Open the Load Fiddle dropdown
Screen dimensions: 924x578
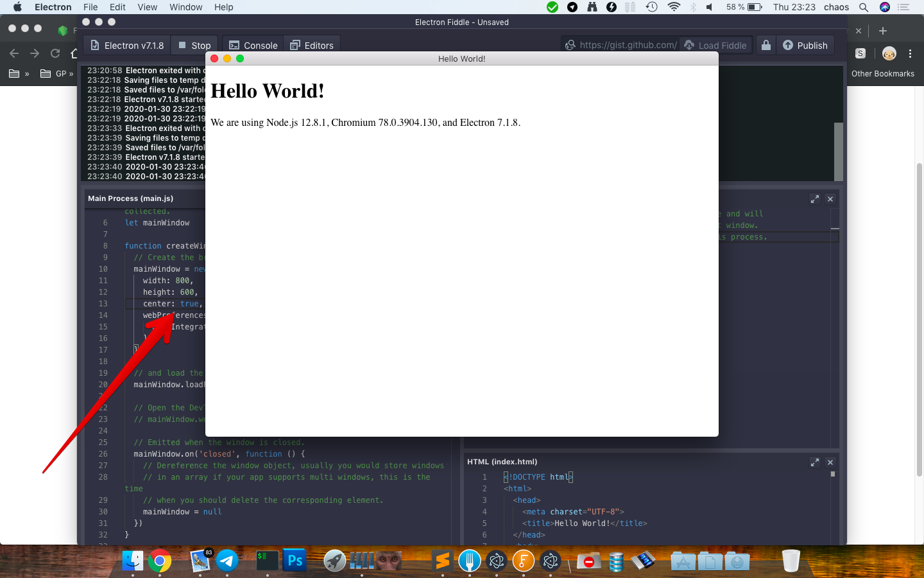click(x=715, y=45)
